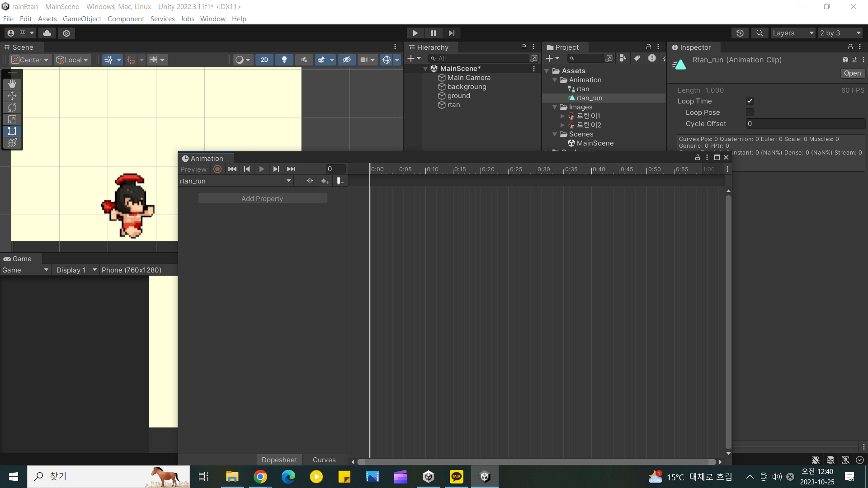Switch to the Curves tab
The image size is (868, 488).
coord(324,460)
